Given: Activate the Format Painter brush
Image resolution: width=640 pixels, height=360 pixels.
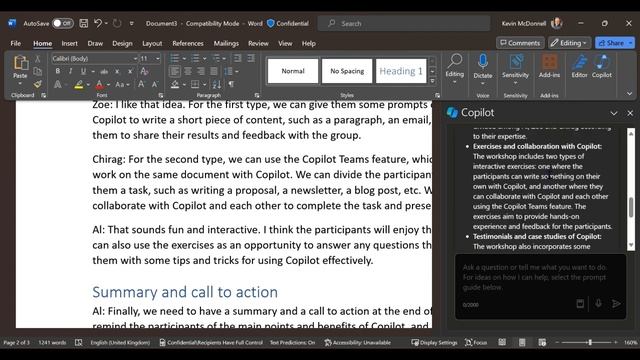Looking at the screenshot, I should (x=38, y=84).
